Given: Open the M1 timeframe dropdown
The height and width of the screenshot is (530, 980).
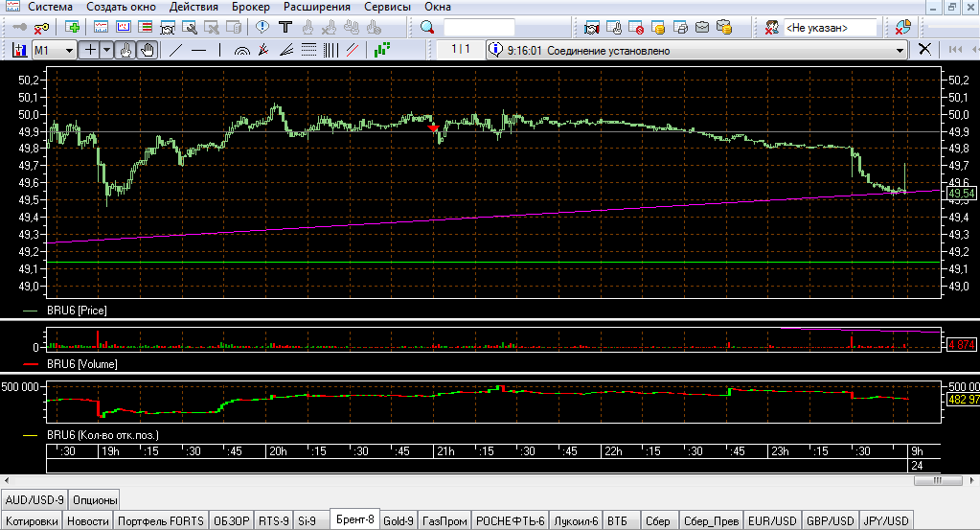Looking at the screenshot, I should tap(54, 50).
